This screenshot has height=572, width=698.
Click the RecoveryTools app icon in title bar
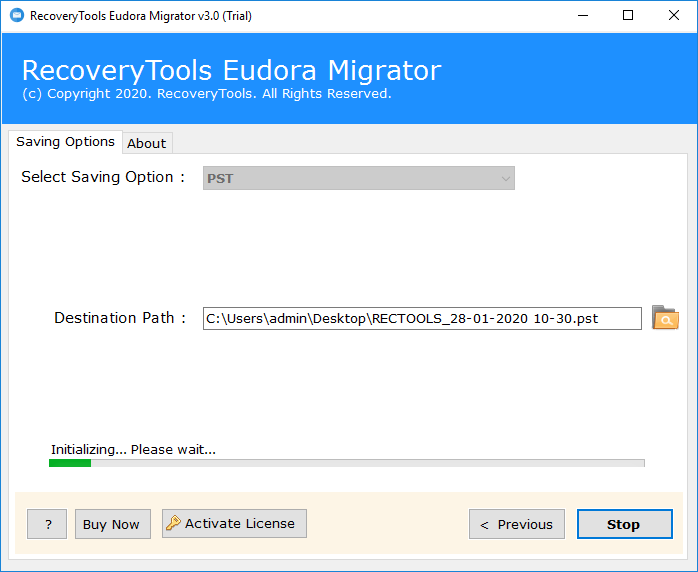pos(16,16)
